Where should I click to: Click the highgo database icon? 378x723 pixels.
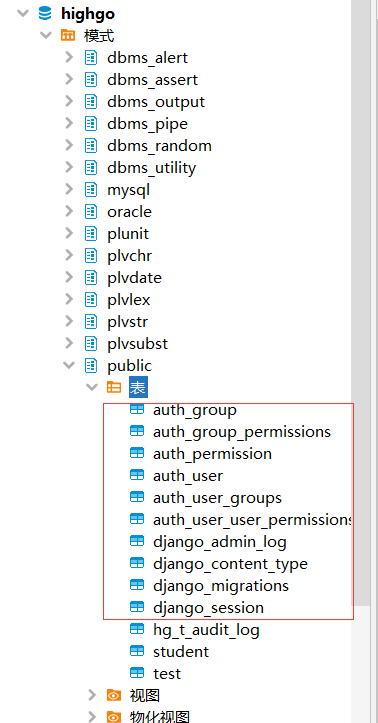45,13
